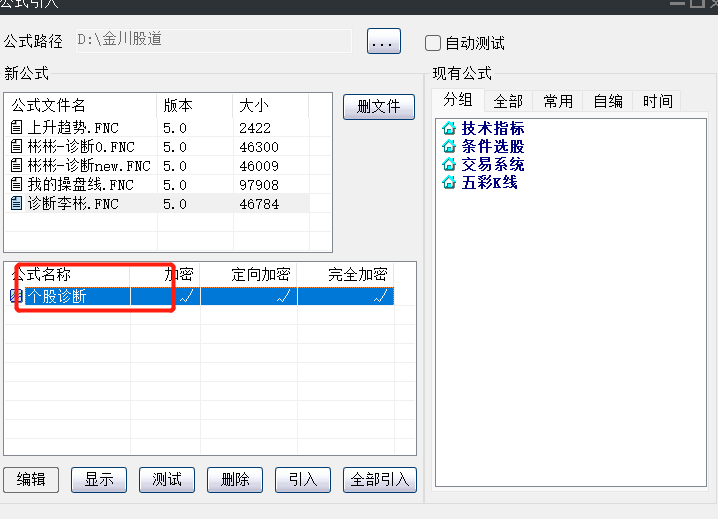Toggle the 完全加密 checkmark for 个股诊断
Screen dimensions: 718x519
tap(381, 296)
